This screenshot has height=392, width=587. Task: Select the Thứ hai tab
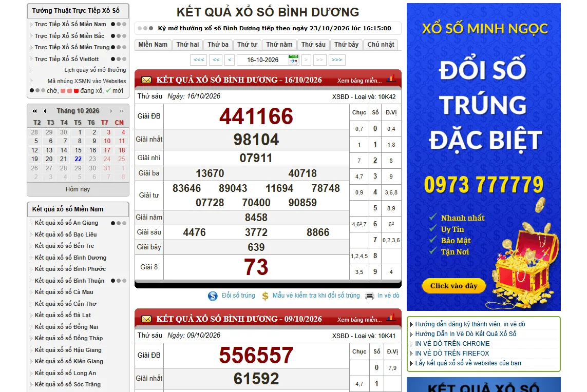[x=187, y=45]
